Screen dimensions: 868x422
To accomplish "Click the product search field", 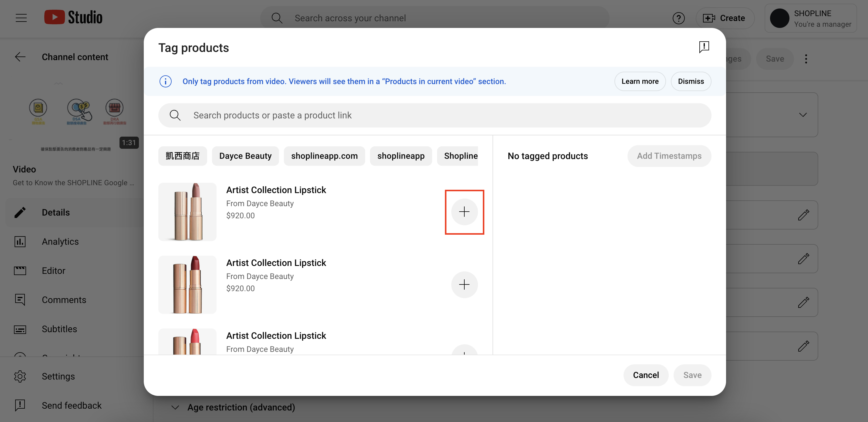I will coord(434,115).
